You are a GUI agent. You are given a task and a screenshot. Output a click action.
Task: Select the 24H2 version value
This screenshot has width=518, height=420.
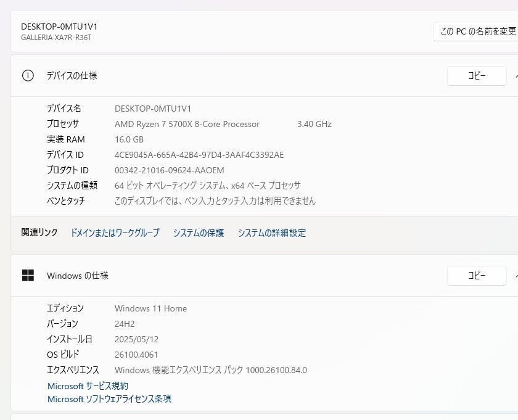click(x=125, y=324)
